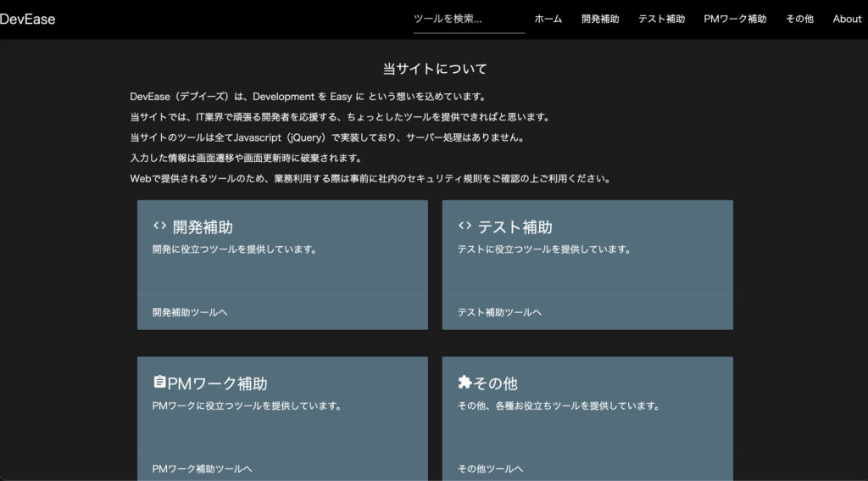868x481 pixels.
Task: Focus the ツールを検索 search field
Action: [x=469, y=19]
